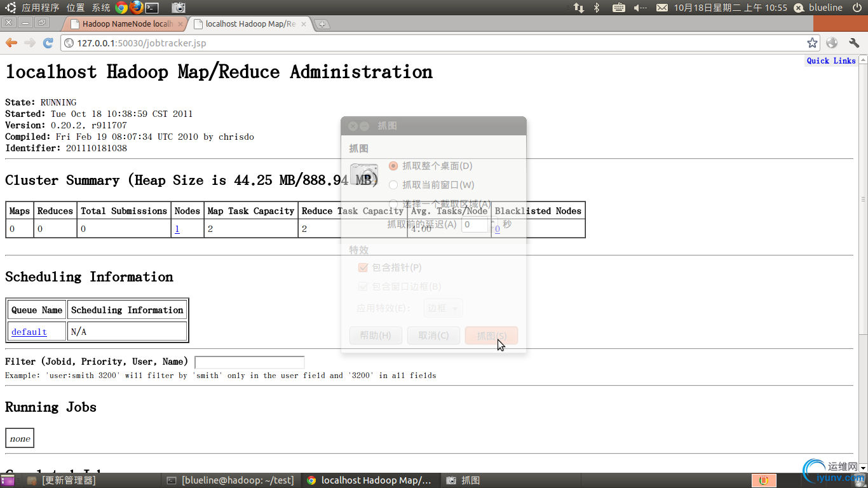Open the 应用特效 边框 dropdown
Image resolution: width=868 pixels, height=488 pixels.
tap(444, 308)
